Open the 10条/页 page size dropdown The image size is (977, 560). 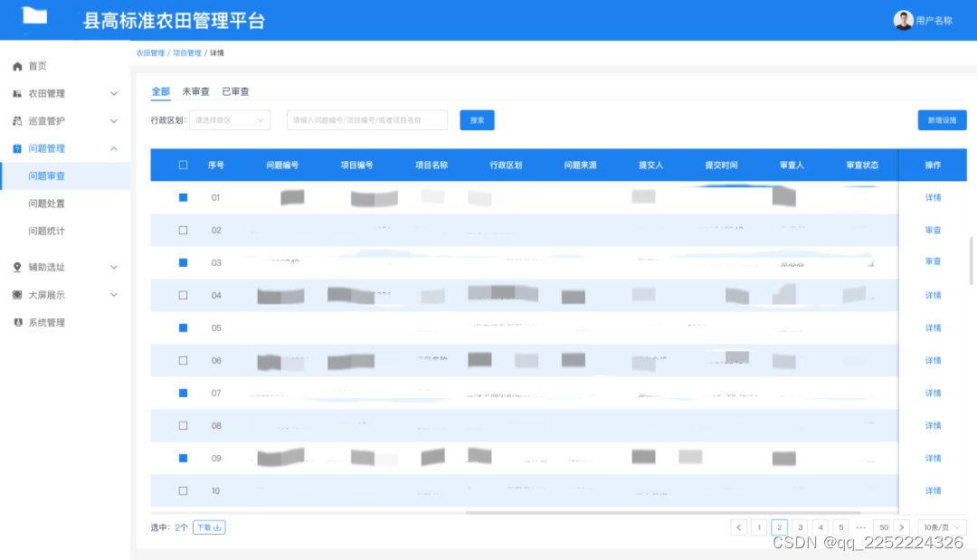click(942, 527)
